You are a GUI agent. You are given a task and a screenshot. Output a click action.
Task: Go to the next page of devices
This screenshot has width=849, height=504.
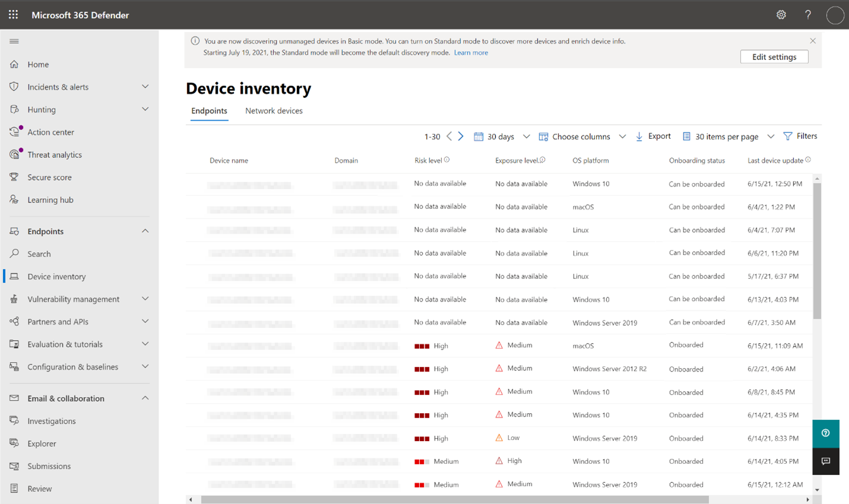click(x=460, y=136)
